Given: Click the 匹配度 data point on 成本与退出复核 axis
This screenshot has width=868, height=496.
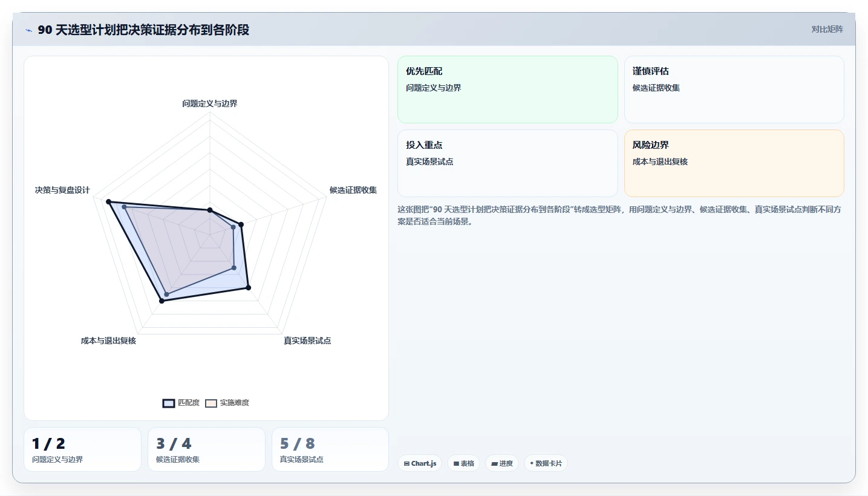Looking at the screenshot, I should coord(162,301).
